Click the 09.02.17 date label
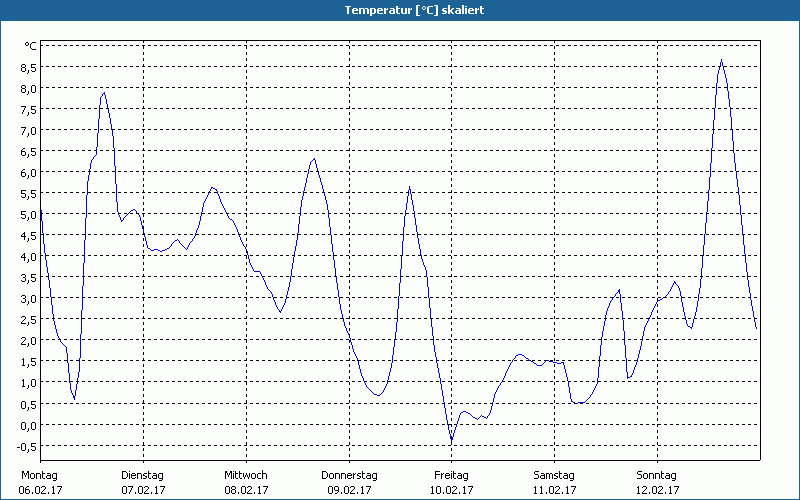 point(349,490)
